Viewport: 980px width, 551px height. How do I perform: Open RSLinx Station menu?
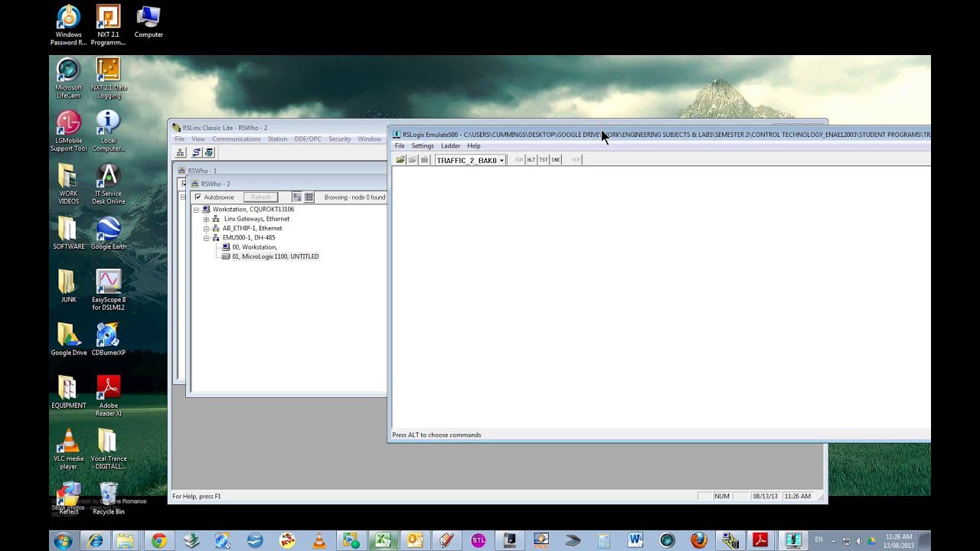277,139
